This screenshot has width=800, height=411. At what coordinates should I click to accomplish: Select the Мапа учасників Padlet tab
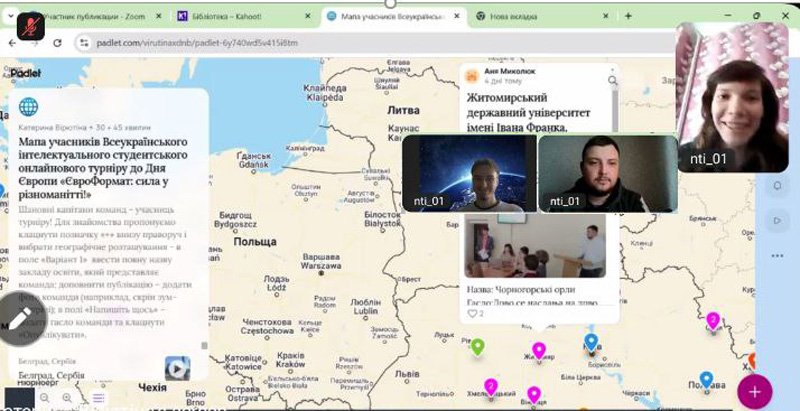(393, 16)
